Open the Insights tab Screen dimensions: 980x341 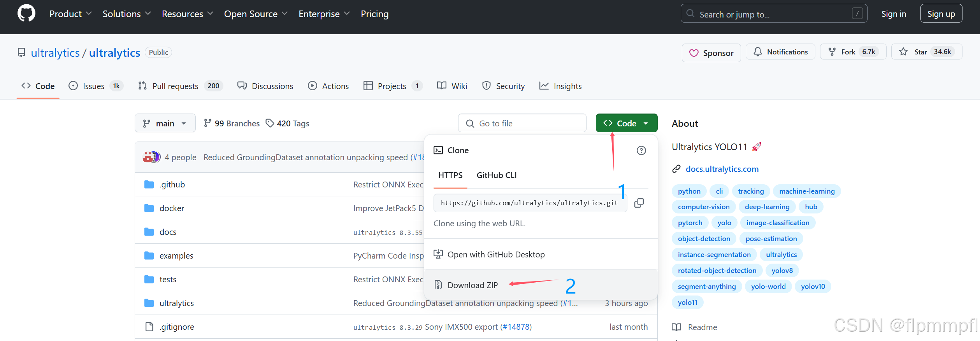coord(560,86)
